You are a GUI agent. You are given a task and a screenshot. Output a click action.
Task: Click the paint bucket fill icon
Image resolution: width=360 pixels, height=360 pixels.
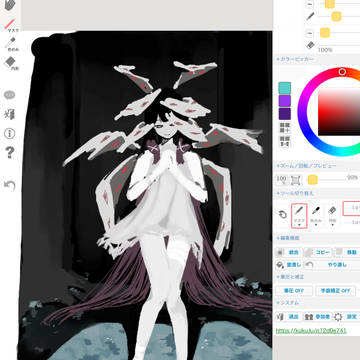280,265
